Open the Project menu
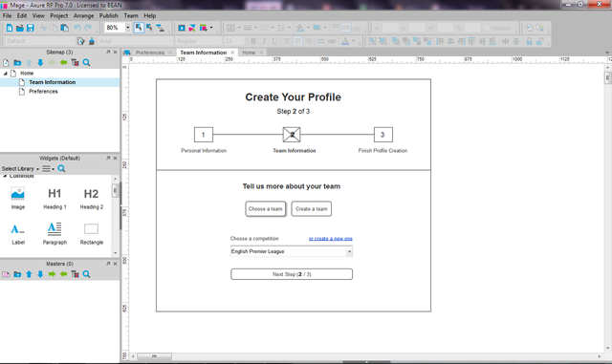This screenshot has height=364, width=612. 59,15
